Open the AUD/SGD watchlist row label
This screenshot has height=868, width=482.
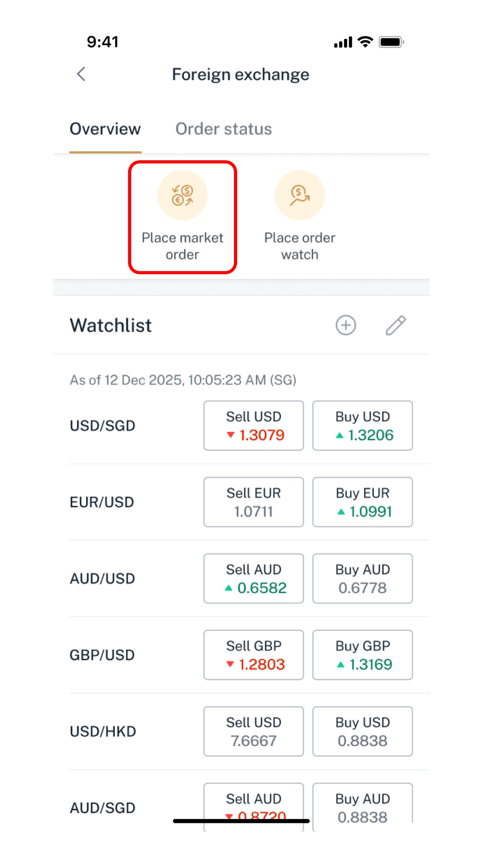coord(103,808)
